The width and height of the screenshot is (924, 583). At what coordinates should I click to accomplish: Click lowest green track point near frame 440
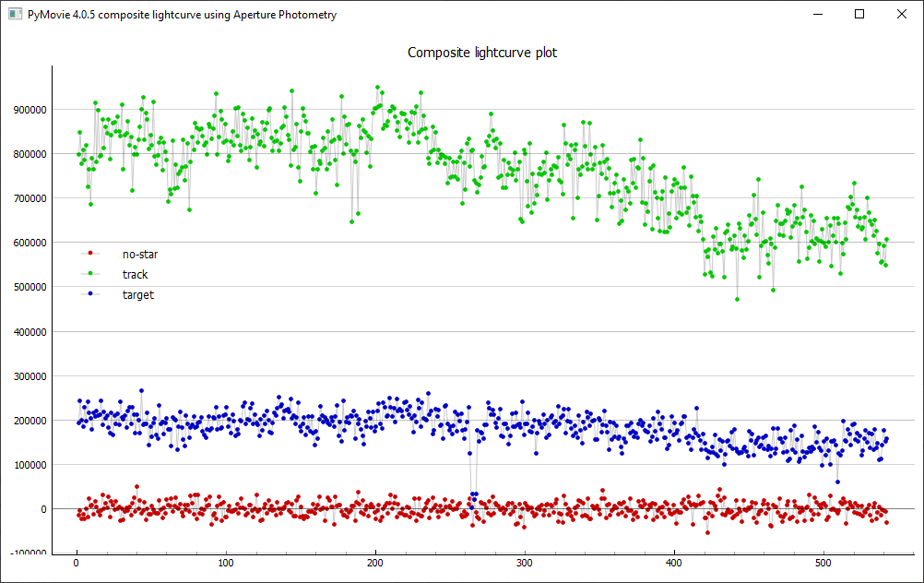737,299
